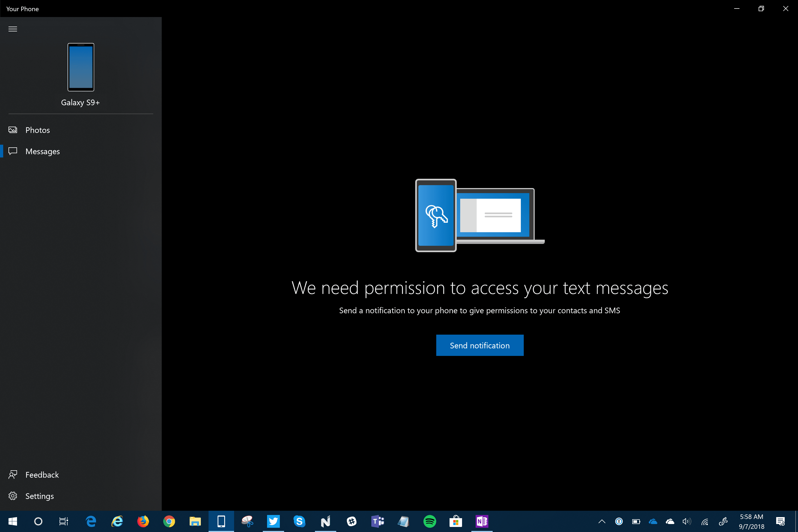Launch Microsoft Teams from the taskbar
The width and height of the screenshot is (798, 532).
(378, 521)
